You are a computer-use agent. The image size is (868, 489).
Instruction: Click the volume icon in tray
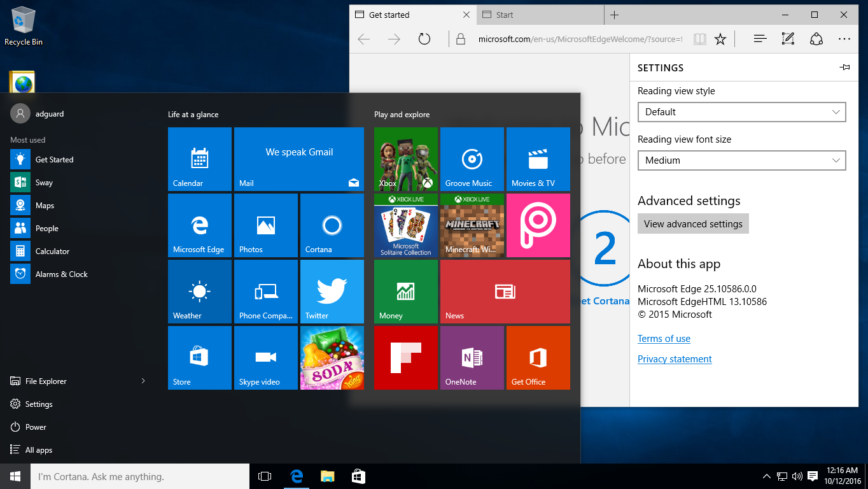(x=797, y=476)
